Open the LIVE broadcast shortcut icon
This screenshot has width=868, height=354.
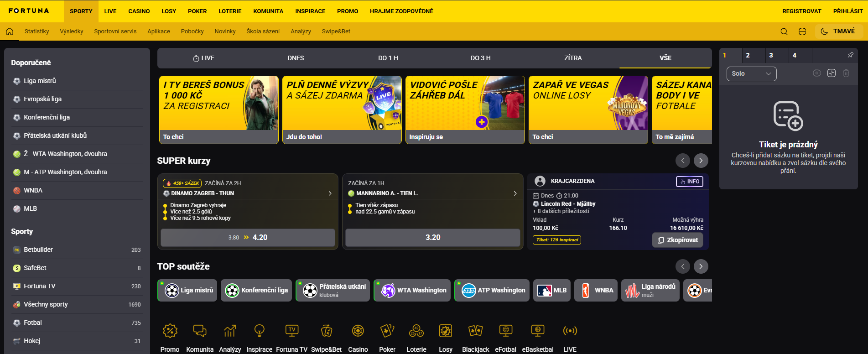tap(570, 331)
